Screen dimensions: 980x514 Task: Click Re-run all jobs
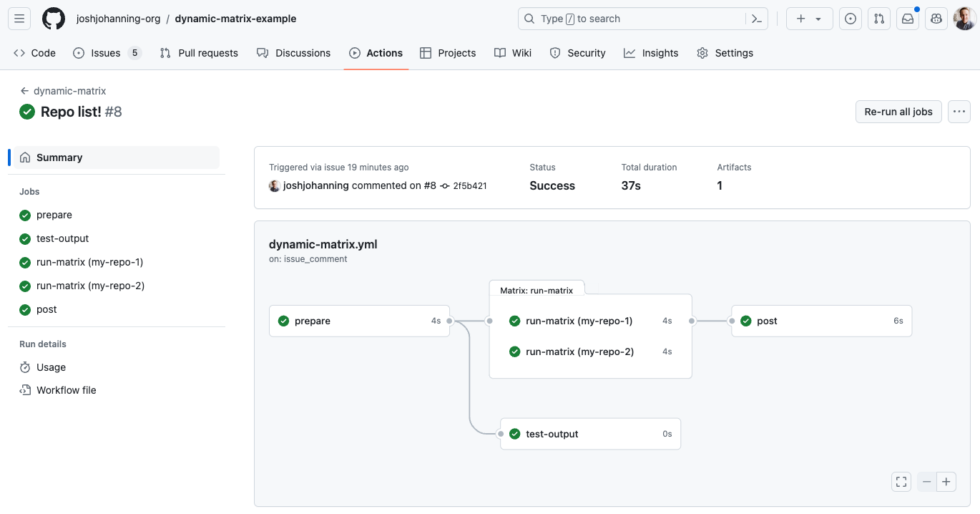tap(898, 111)
